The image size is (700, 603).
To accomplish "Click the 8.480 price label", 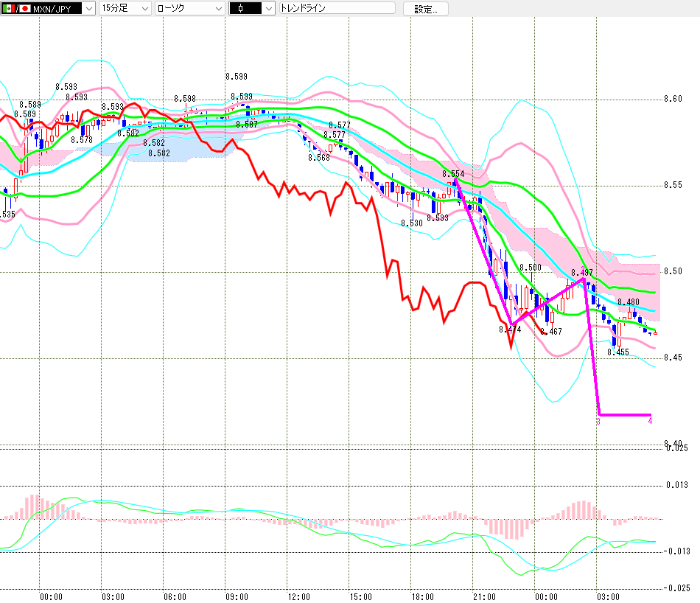I will (x=628, y=302).
